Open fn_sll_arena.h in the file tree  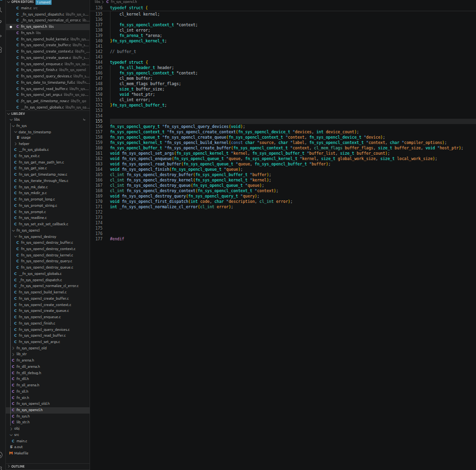pyautogui.click(x=28, y=385)
